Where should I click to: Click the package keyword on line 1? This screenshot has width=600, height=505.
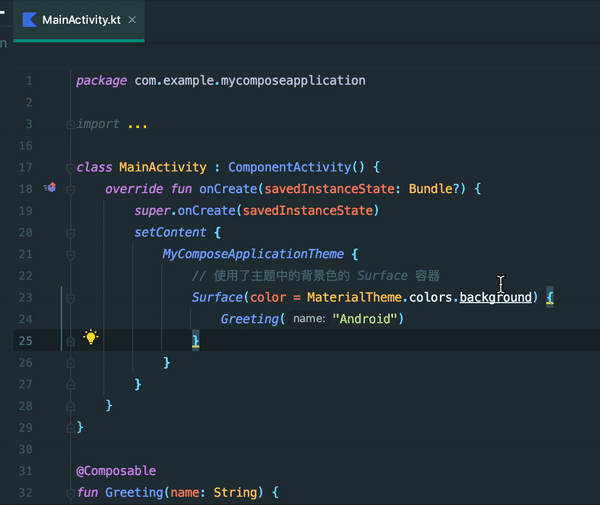coord(101,81)
